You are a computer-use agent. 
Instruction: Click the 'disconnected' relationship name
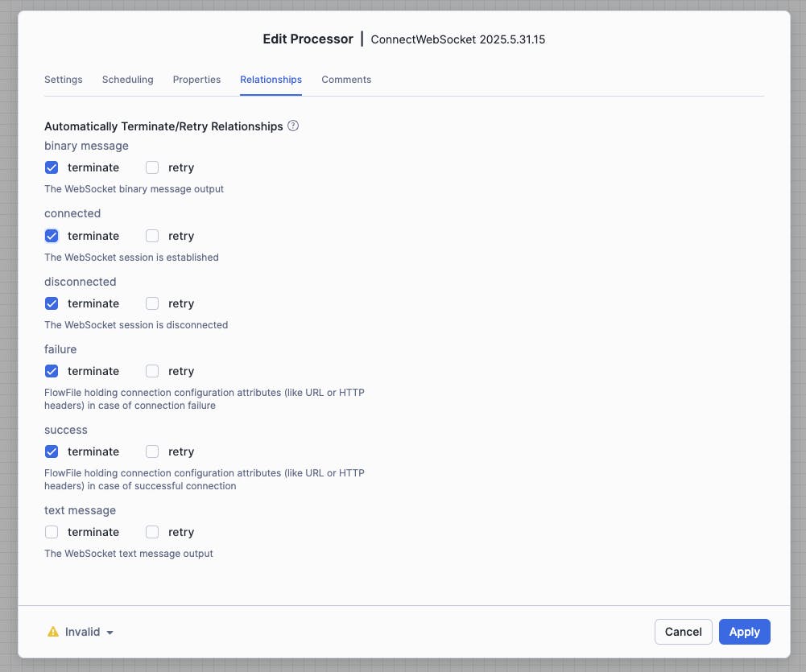81,282
